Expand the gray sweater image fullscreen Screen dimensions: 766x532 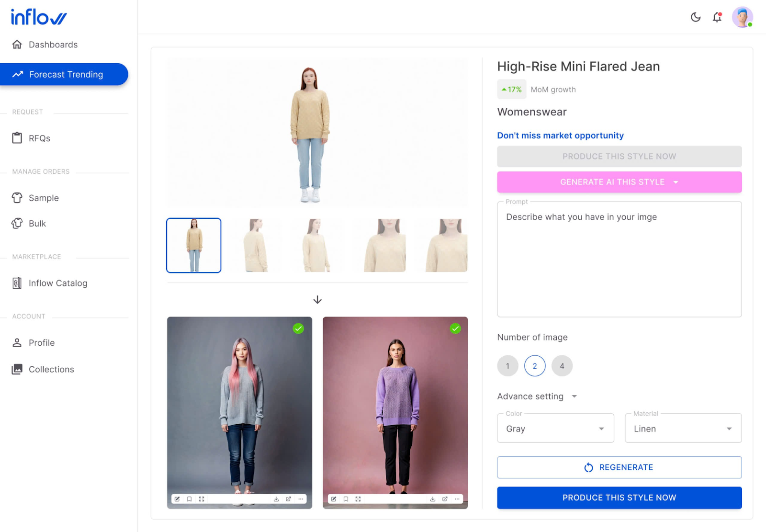[x=202, y=499]
